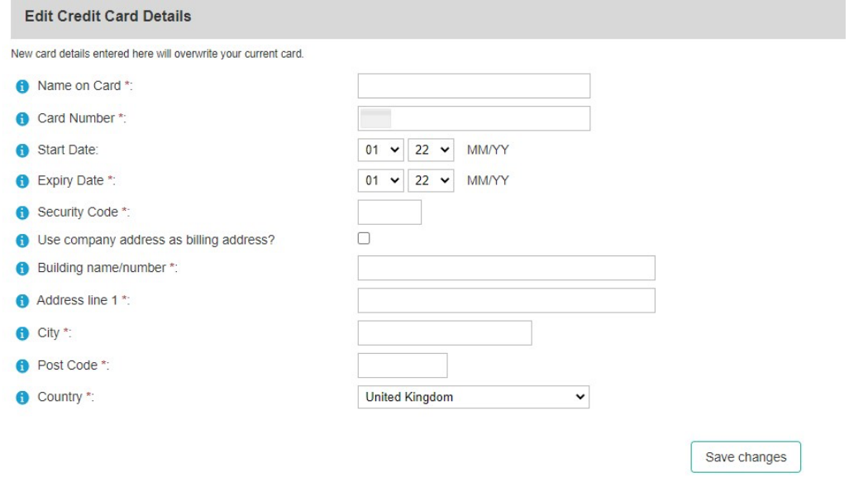868x482 pixels.
Task: Open the Expiry Date month dropdown
Action: pos(381,180)
